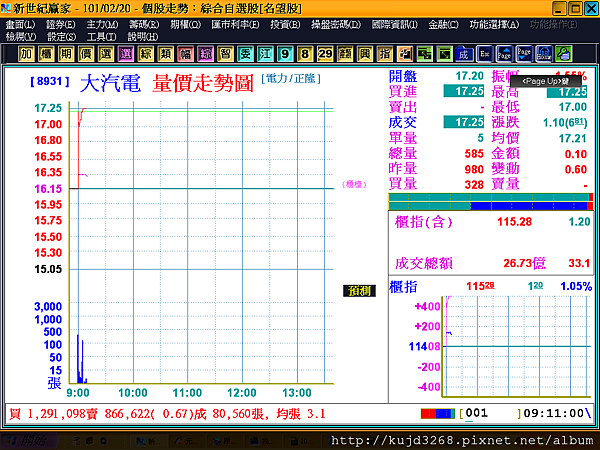Click the 期 toolbar icon
Image resolution: width=600 pixels, height=450 pixels.
coord(66,54)
